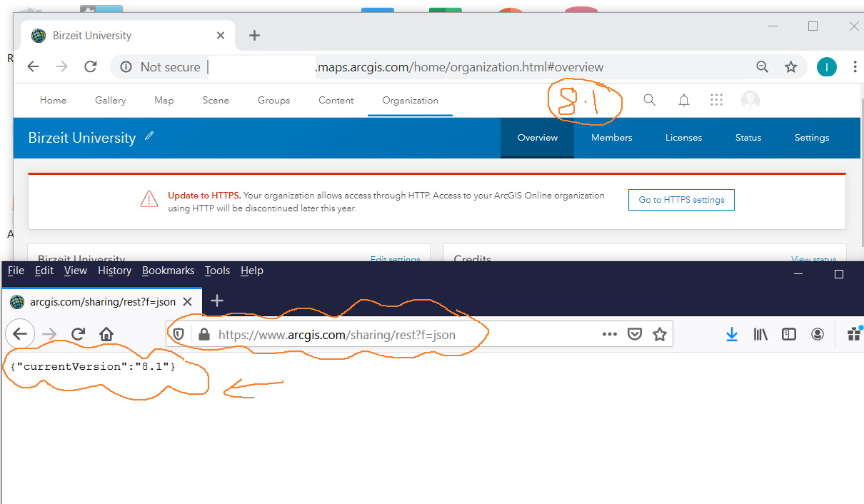Open the Map navigation link
The image size is (864, 504).
[x=164, y=100]
